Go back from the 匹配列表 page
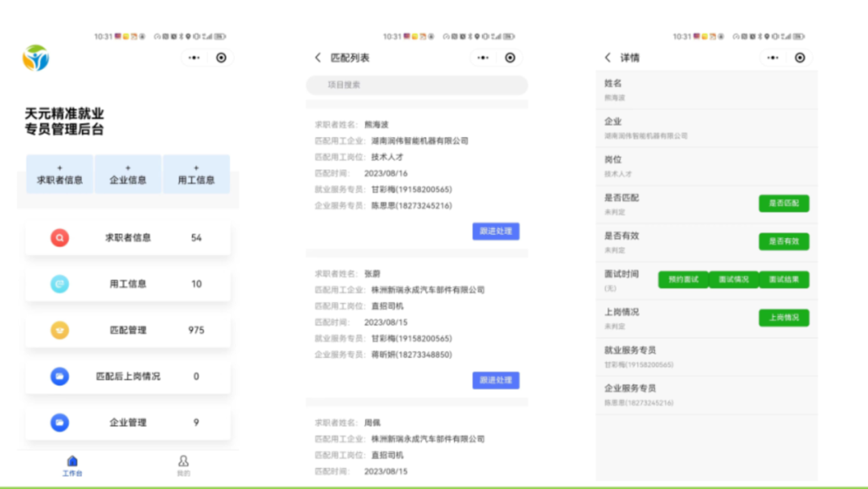This screenshot has height=489, width=868. click(x=317, y=58)
